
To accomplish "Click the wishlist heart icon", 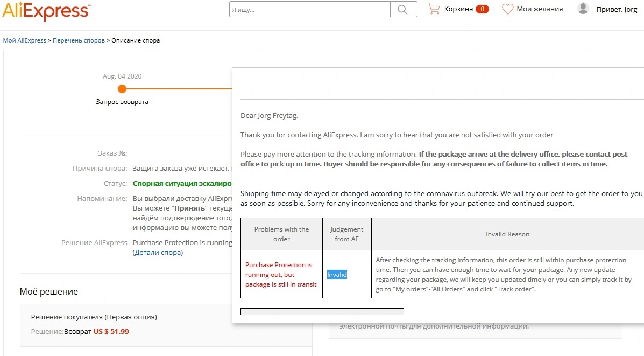I will (x=508, y=9).
